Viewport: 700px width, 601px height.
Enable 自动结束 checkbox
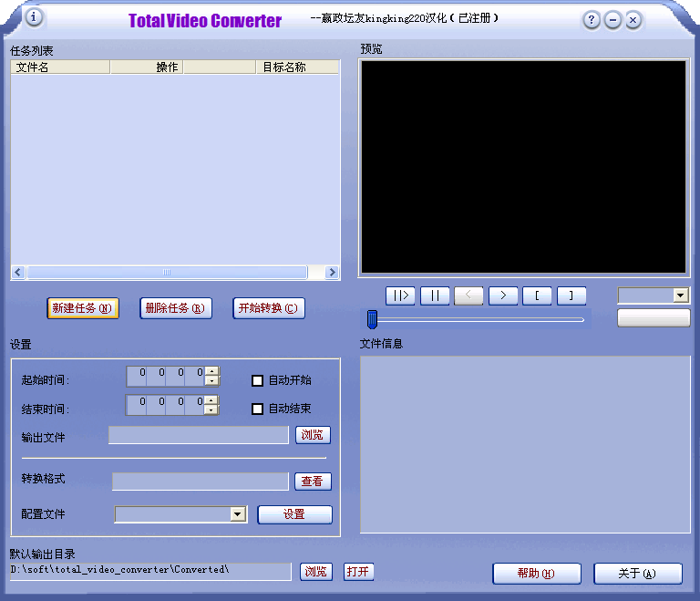click(x=258, y=409)
